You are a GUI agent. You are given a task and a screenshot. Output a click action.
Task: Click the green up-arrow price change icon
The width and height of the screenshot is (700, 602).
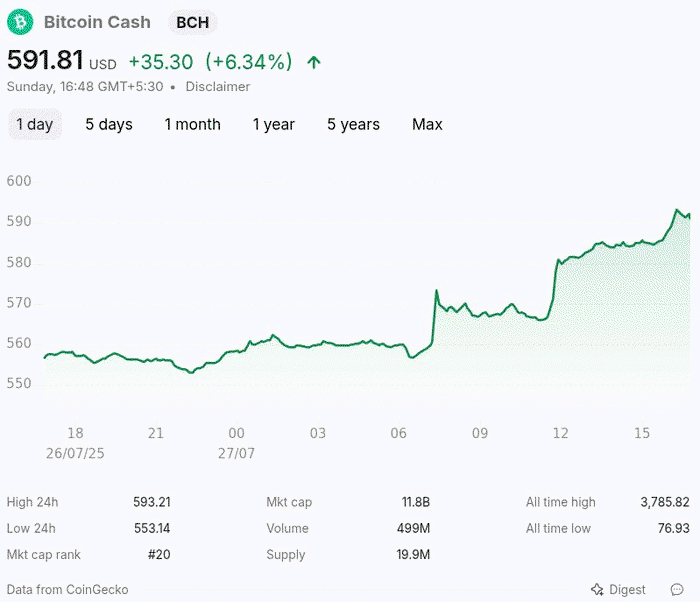(x=314, y=62)
